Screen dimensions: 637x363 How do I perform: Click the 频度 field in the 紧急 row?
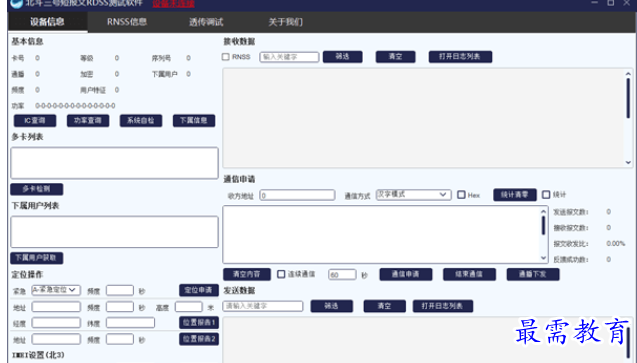click(x=120, y=290)
